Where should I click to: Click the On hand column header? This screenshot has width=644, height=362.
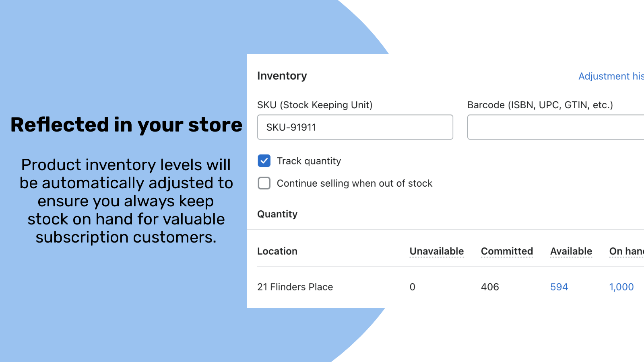tap(626, 251)
